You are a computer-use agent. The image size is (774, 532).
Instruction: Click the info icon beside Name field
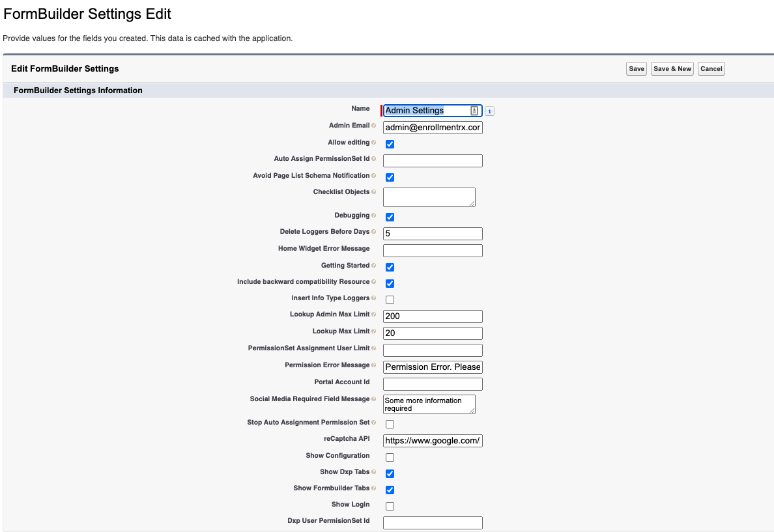[490, 111]
